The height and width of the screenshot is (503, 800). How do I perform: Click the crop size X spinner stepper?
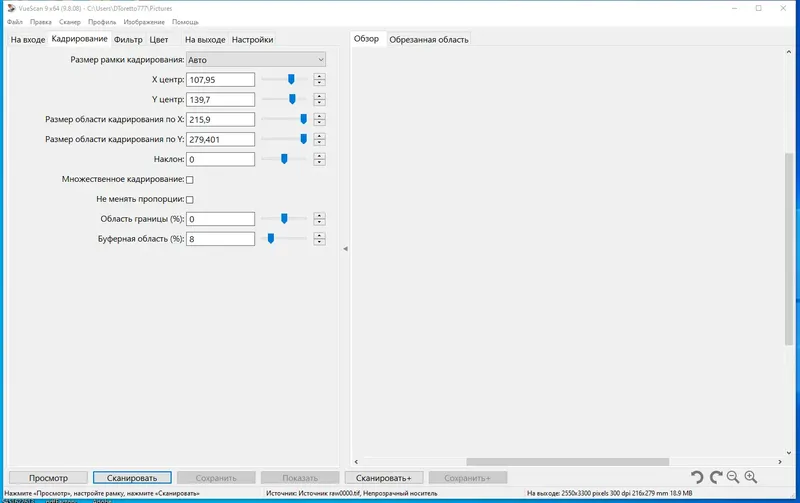(x=319, y=119)
